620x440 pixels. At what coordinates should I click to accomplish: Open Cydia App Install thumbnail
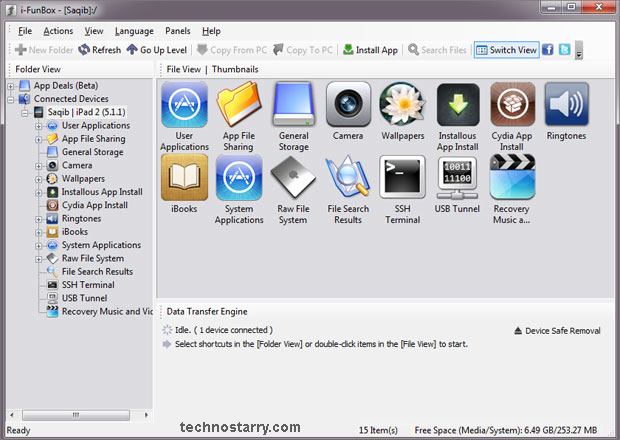pyautogui.click(x=512, y=104)
